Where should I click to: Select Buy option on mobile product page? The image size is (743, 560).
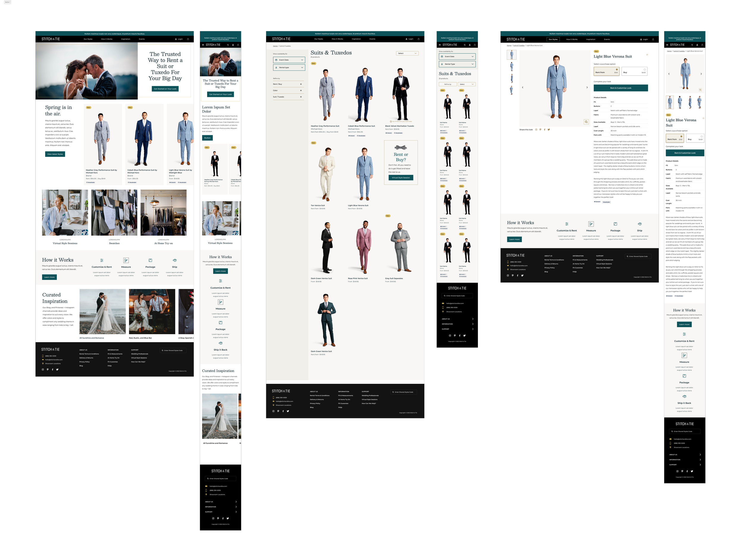(x=695, y=138)
